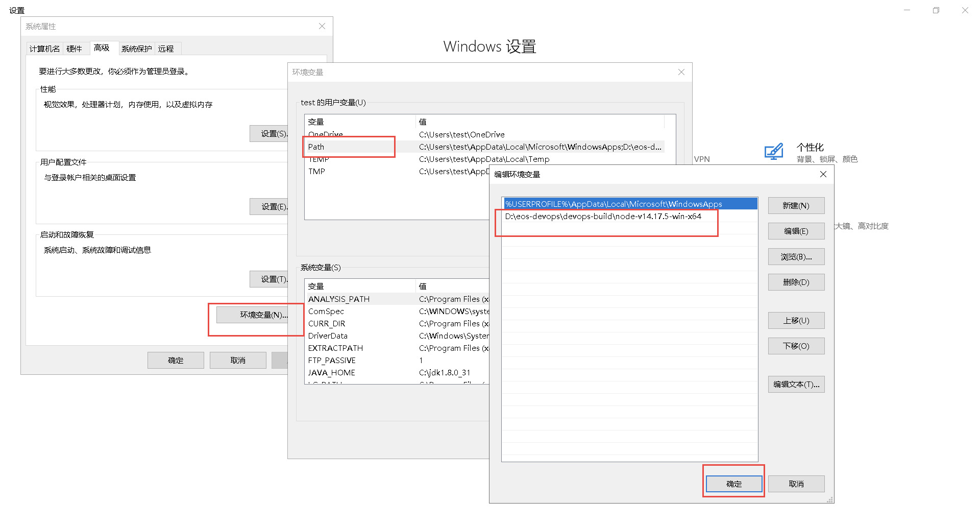Select the 系统保护 tab
Viewport: 980px width, 526px height.
coord(136,48)
